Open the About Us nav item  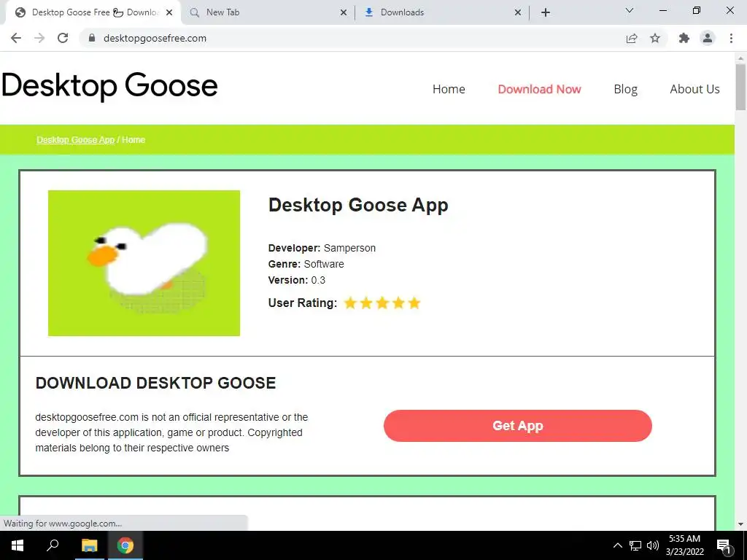pos(694,89)
